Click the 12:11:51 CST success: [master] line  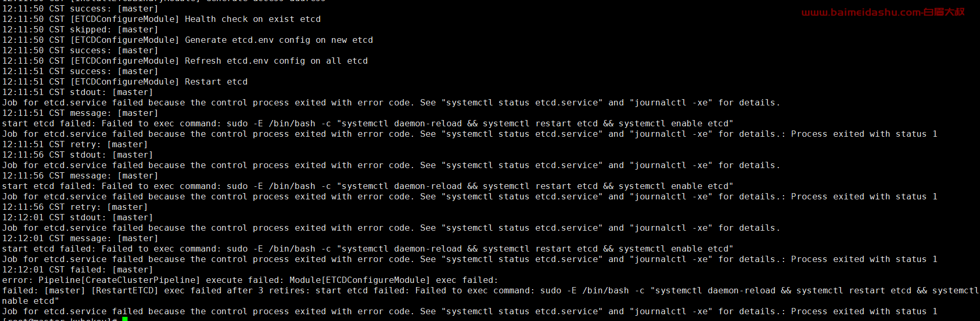coord(80,72)
